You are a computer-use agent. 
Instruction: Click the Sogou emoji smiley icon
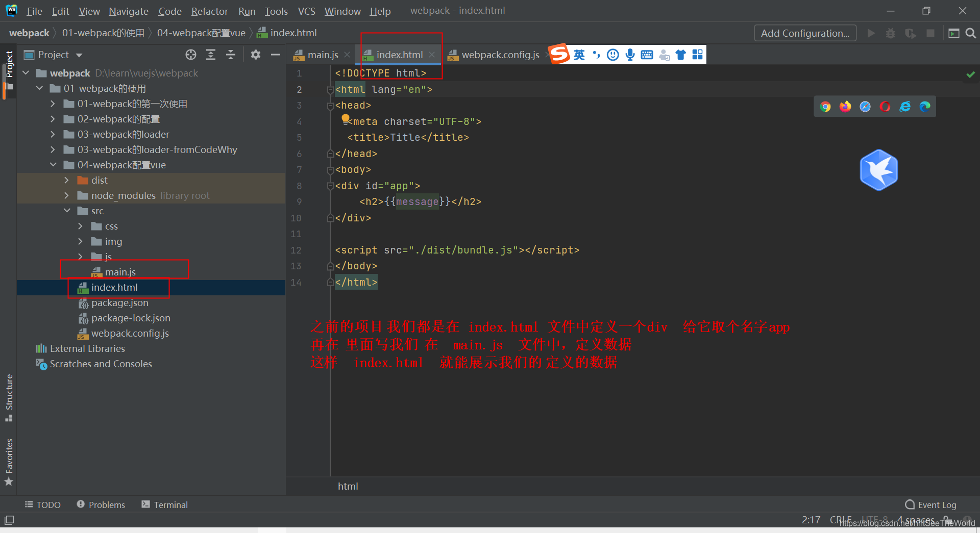(613, 55)
